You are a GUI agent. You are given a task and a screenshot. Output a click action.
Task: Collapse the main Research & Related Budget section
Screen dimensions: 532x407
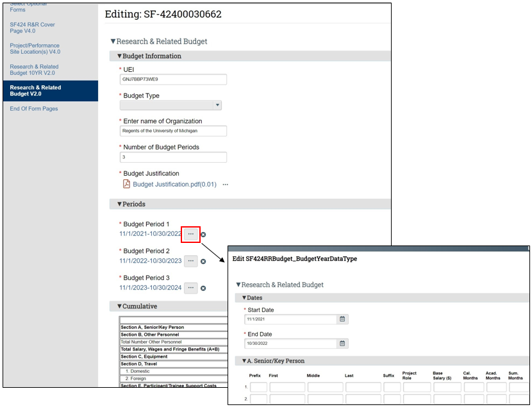click(x=113, y=42)
